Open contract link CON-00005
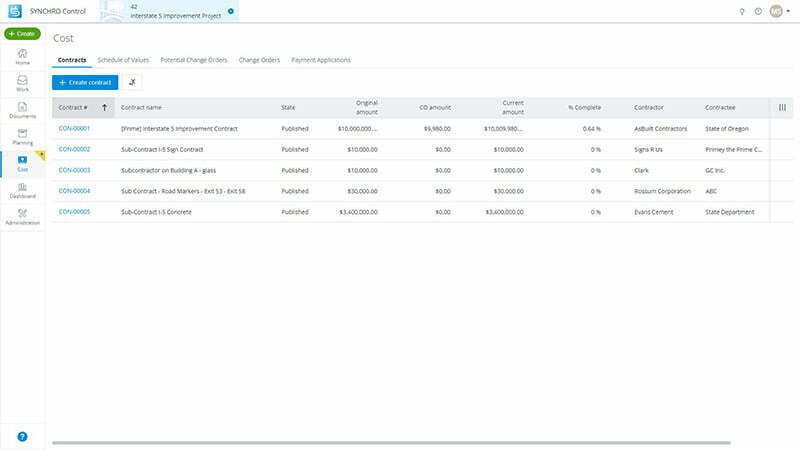800x450 pixels. pyautogui.click(x=74, y=212)
